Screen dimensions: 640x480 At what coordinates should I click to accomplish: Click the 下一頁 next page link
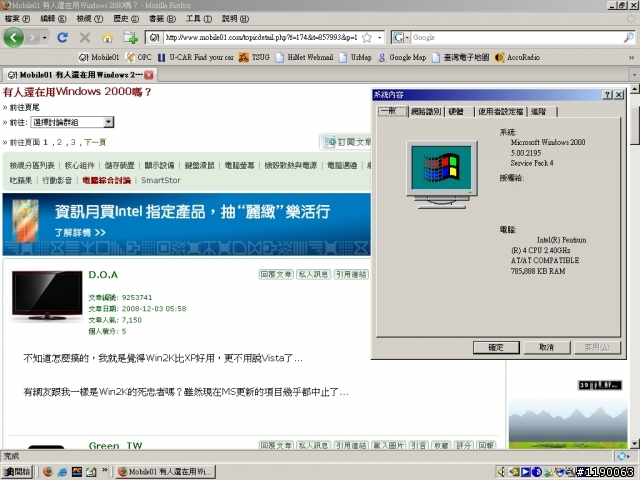tap(95, 142)
